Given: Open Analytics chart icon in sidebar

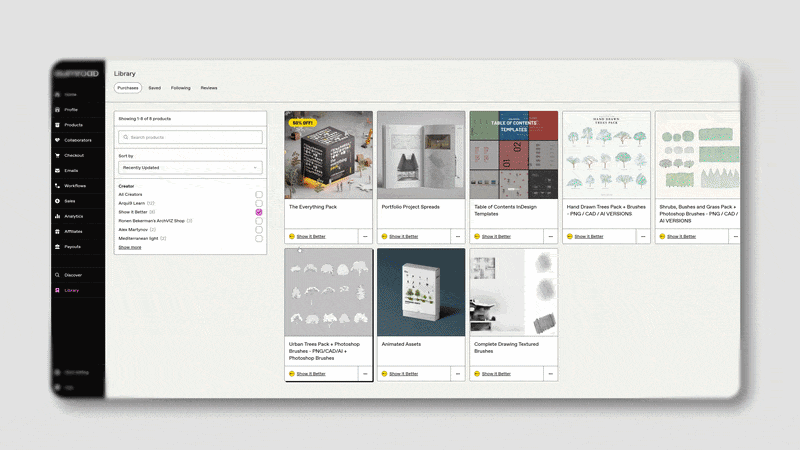Looking at the screenshot, I should (x=57, y=216).
